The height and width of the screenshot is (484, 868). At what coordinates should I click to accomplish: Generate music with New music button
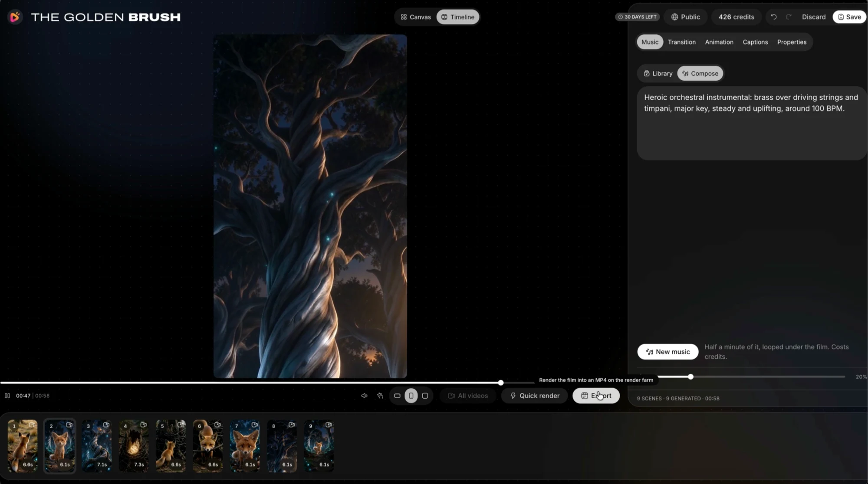(x=667, y=352)
